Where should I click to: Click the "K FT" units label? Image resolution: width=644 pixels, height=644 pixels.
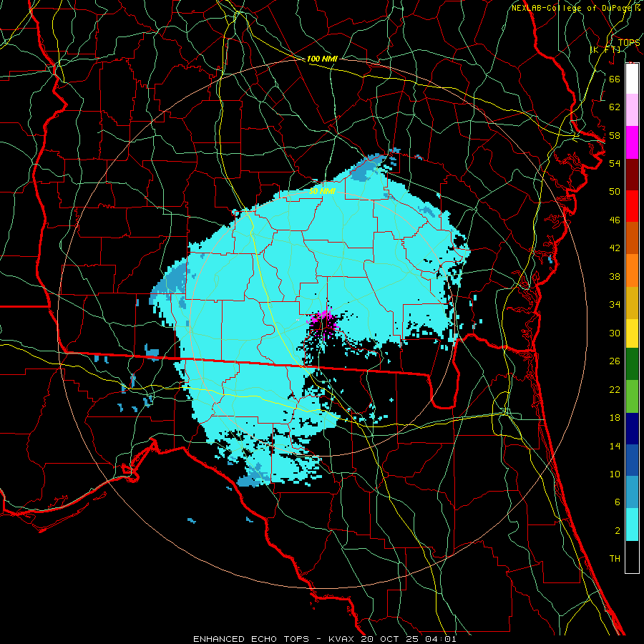606,49
